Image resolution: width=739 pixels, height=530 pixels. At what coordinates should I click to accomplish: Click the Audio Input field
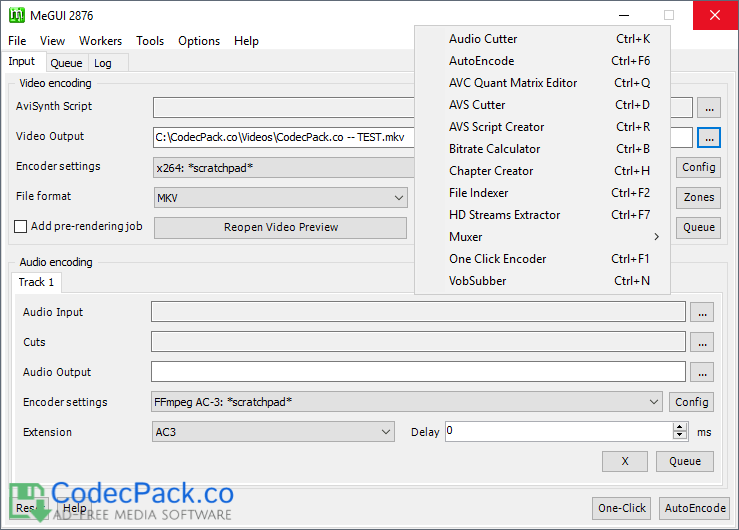tap(418, 312)
